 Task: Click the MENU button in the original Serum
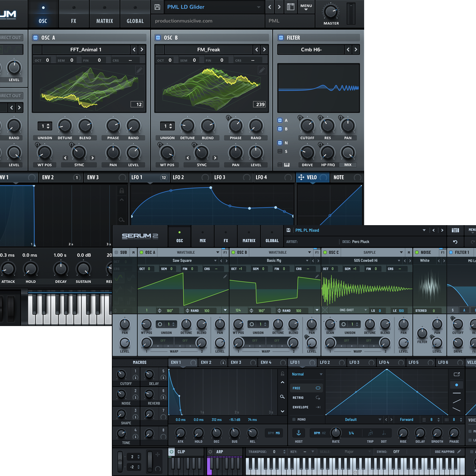[306, 7]
